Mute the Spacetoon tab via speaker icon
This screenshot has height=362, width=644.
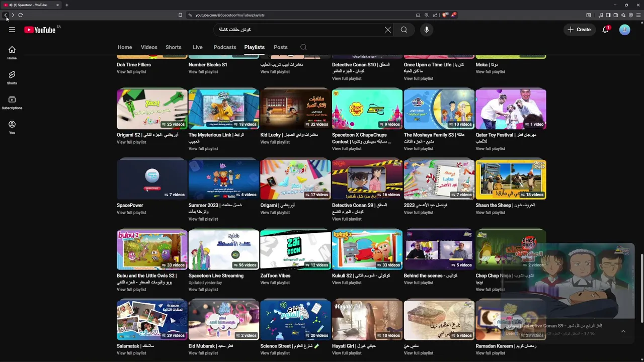11,5
